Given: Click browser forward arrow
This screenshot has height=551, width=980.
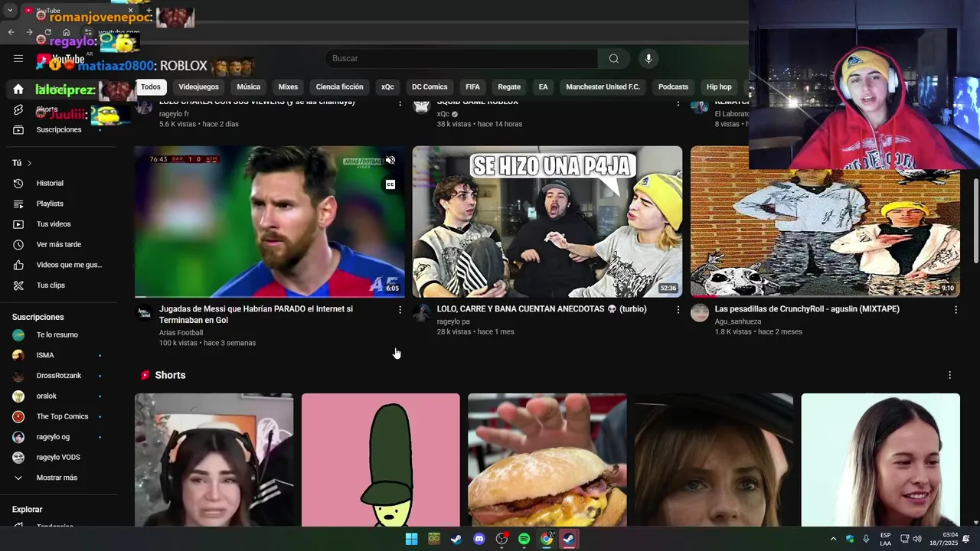Looking at the screenshot, I should 29,32.
